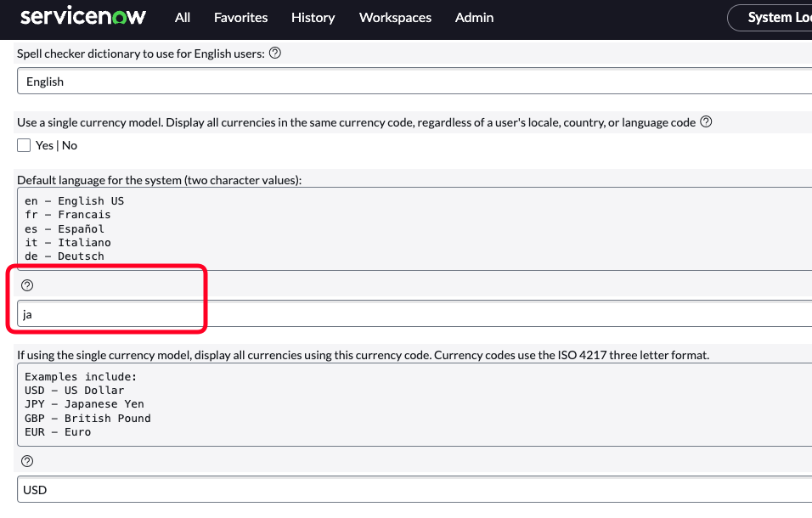812x518 pixels.
Task: Select the en – English US line
Action: pos(75,200)
